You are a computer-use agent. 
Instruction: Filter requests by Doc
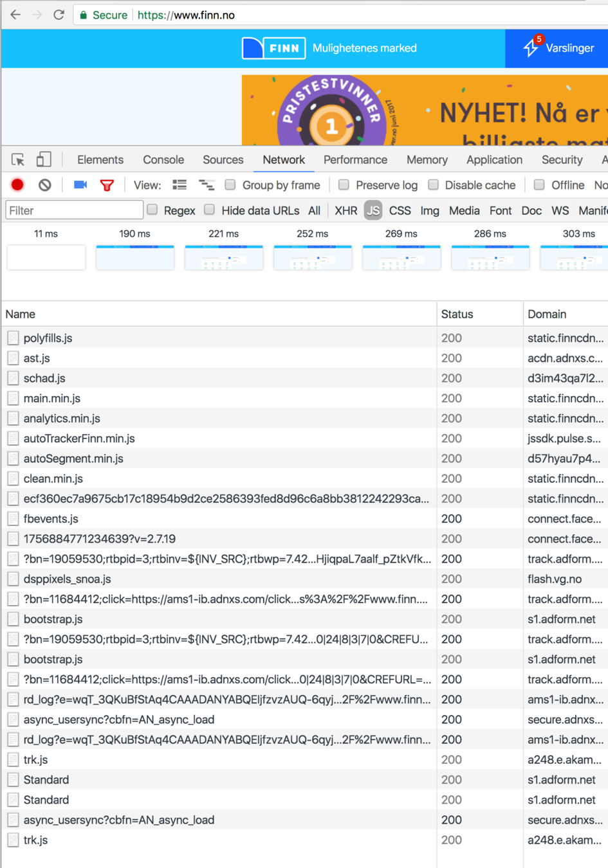[531, 210]
